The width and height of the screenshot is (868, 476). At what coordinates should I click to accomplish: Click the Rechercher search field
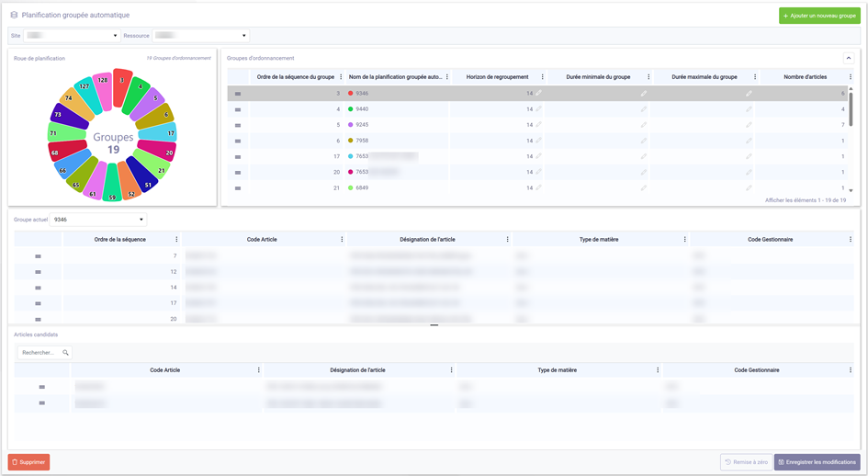pyautogui.click(x=39, y=352)
